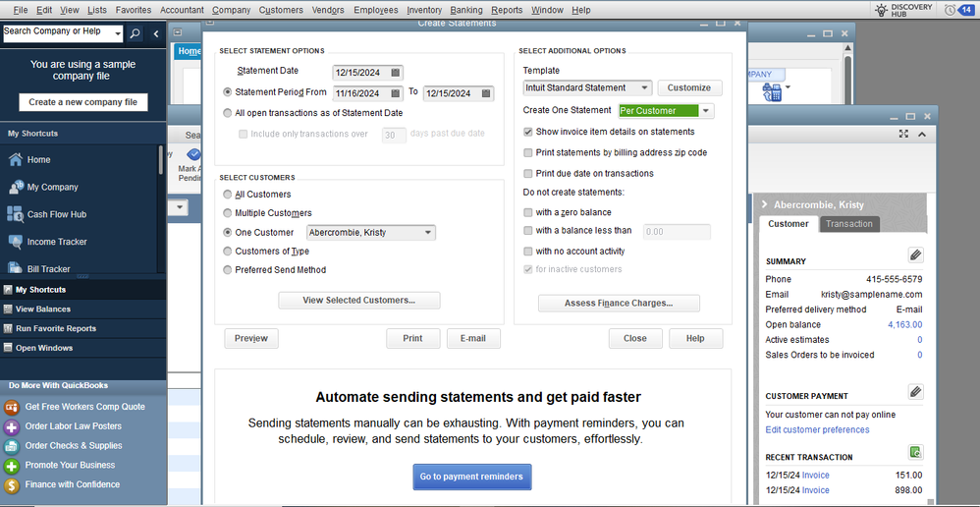
Task: Click Search Company or Help field
Action: (58, 33)
